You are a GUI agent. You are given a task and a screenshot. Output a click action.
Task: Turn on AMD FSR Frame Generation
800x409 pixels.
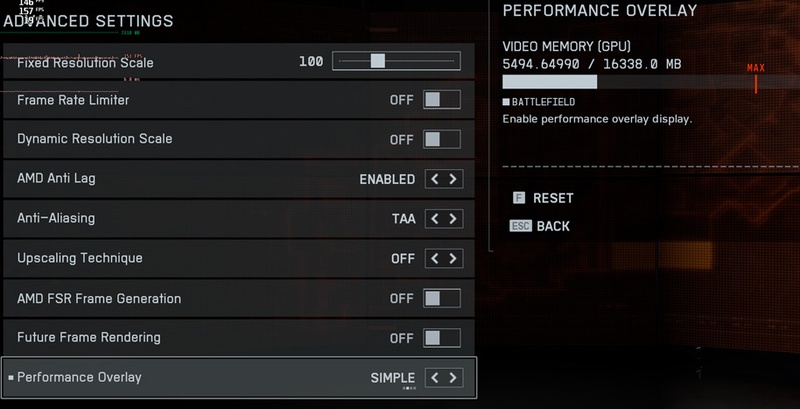[442, 298]
